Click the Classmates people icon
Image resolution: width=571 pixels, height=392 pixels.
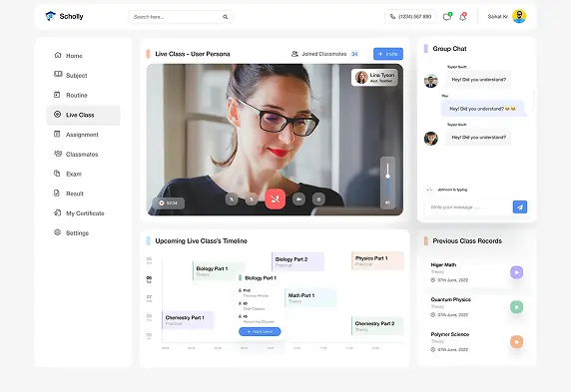tap(58, 154)
